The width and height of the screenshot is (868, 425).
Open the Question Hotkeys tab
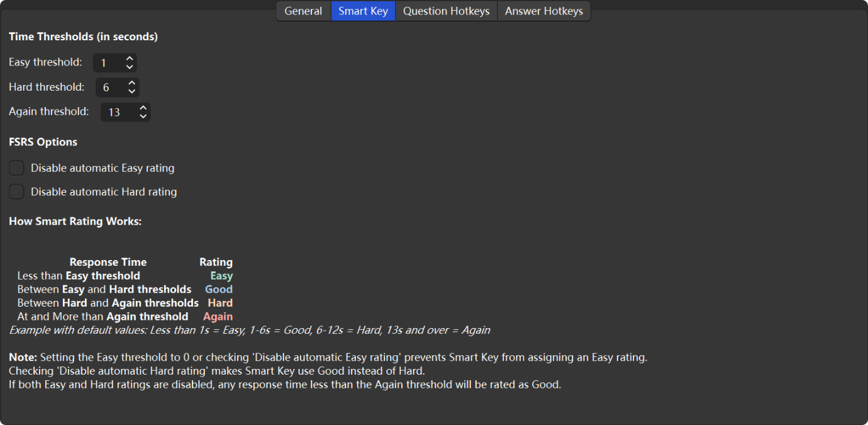pos(446,11)
